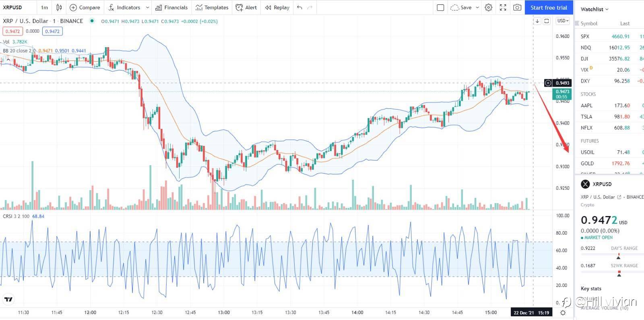This screenshot has width=644, height=320.
Task: Create a price Alert
Action: pyautogui.click(x=246, y=7)
